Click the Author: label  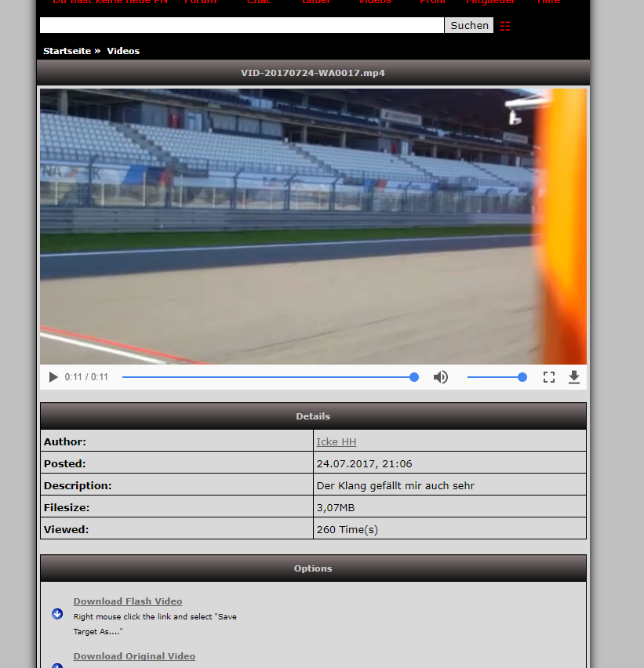[x=65, y=441]
